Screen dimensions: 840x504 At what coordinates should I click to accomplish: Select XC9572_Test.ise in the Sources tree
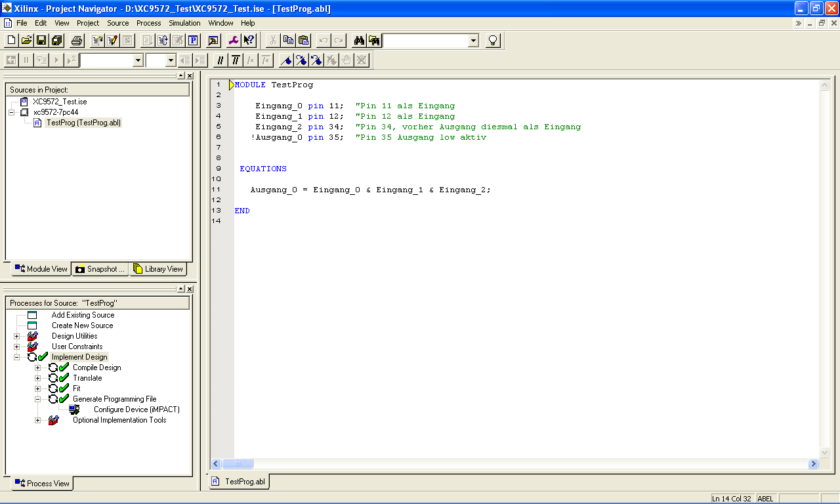click(60, 102)
